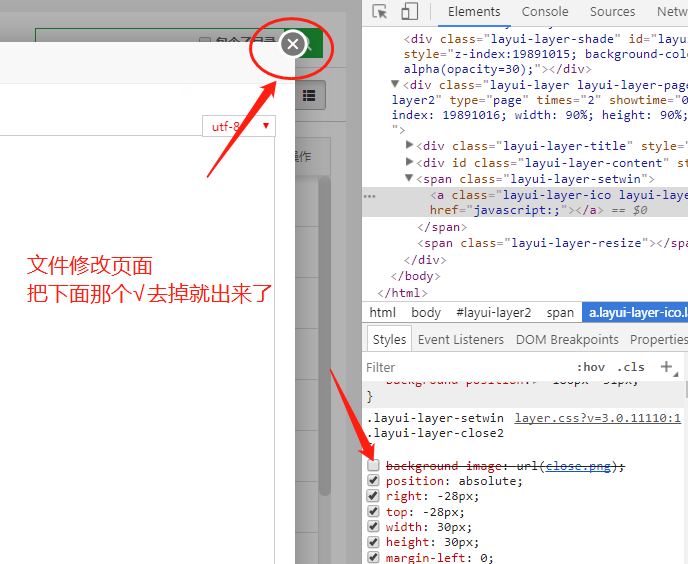Image resolution: width=688 pixels, height=564 pixels.
Task: Click the .layui-layer-close2 selector text
Action: point(435,433)
